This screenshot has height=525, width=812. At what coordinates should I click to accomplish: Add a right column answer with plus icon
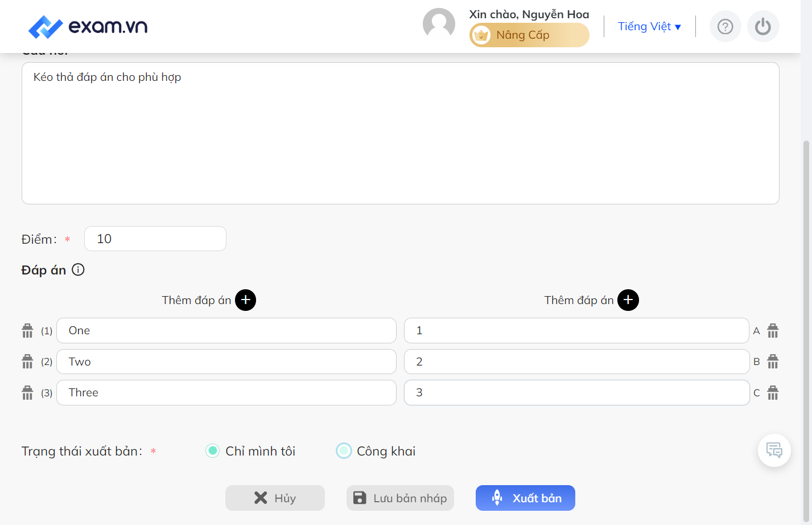628,300
